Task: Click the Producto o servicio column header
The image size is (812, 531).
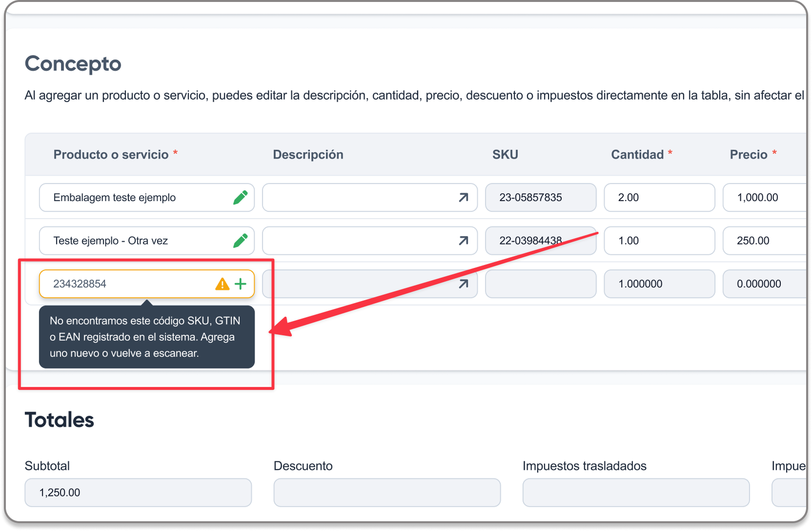Action: [116, 155]
